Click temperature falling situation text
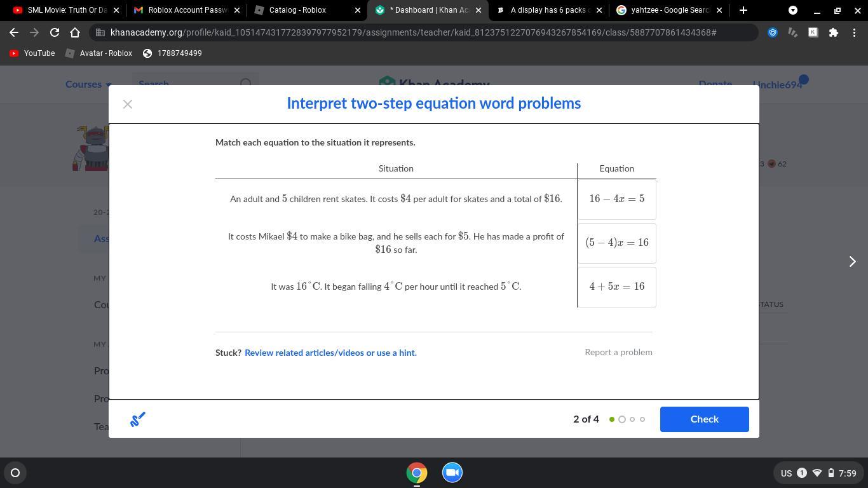This screenshot has height=488, width=868. [396, 287]
